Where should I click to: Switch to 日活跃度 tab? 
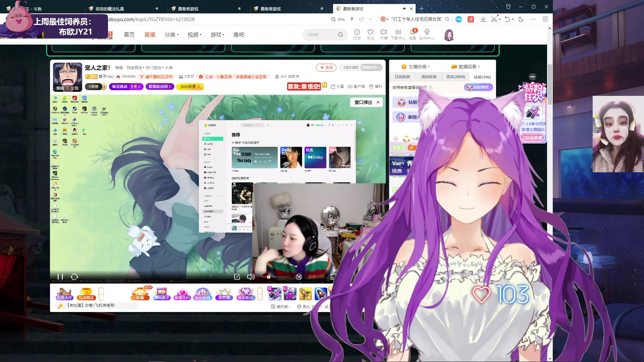tap(402, 77)
